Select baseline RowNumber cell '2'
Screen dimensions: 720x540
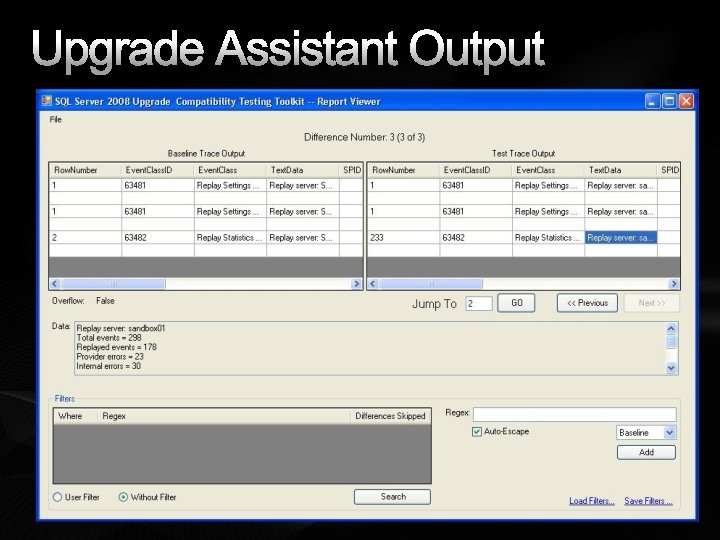(85, 237)
